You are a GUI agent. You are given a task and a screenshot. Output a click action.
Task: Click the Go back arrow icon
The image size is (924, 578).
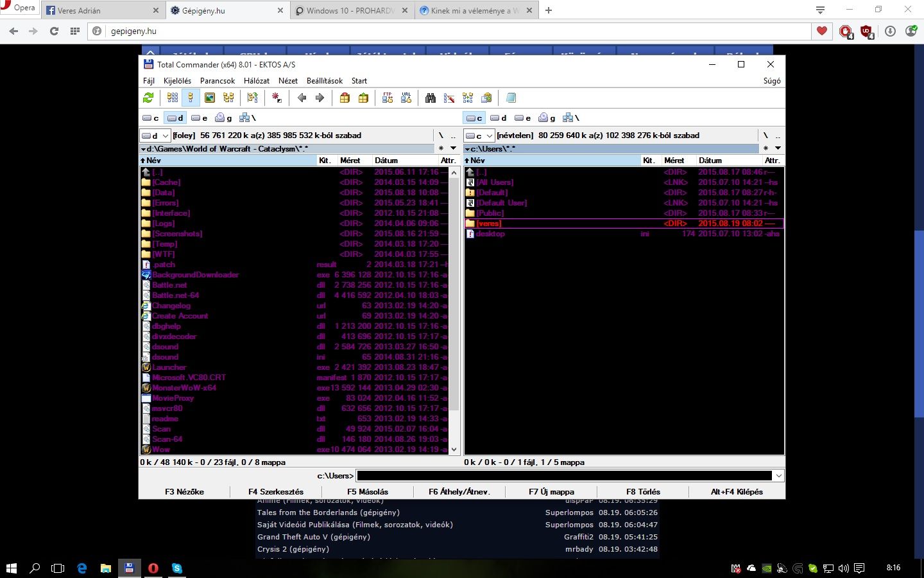tap(302, 98)
